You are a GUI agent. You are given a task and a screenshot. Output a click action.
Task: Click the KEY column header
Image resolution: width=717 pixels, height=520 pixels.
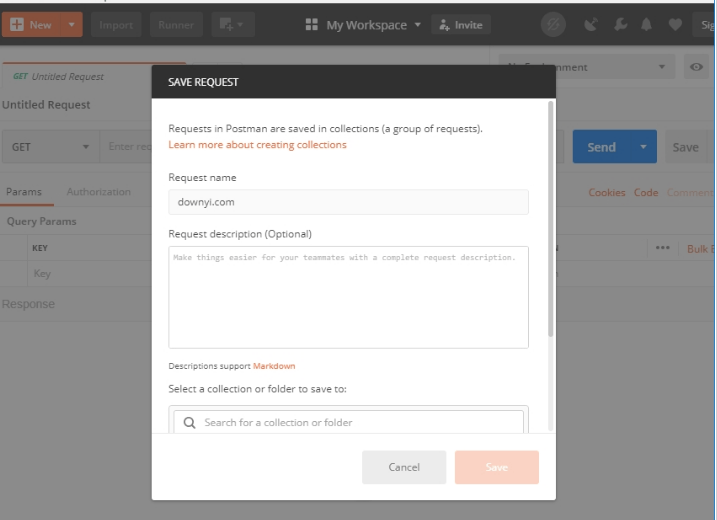pyautogui.click(x=40, y=248)
